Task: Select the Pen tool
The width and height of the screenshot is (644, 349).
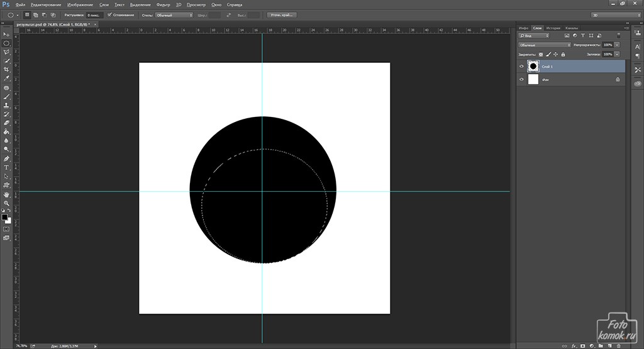Action: tap(6, 159)
